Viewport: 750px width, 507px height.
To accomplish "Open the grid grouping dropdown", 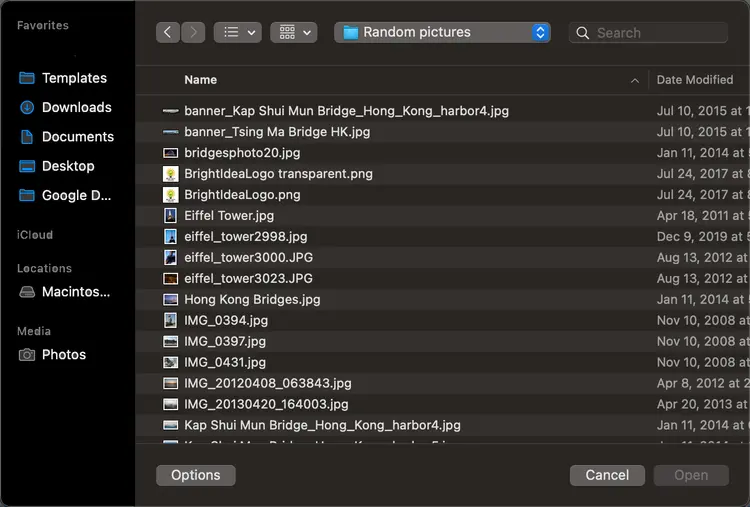I will click(x=293, y=32).
